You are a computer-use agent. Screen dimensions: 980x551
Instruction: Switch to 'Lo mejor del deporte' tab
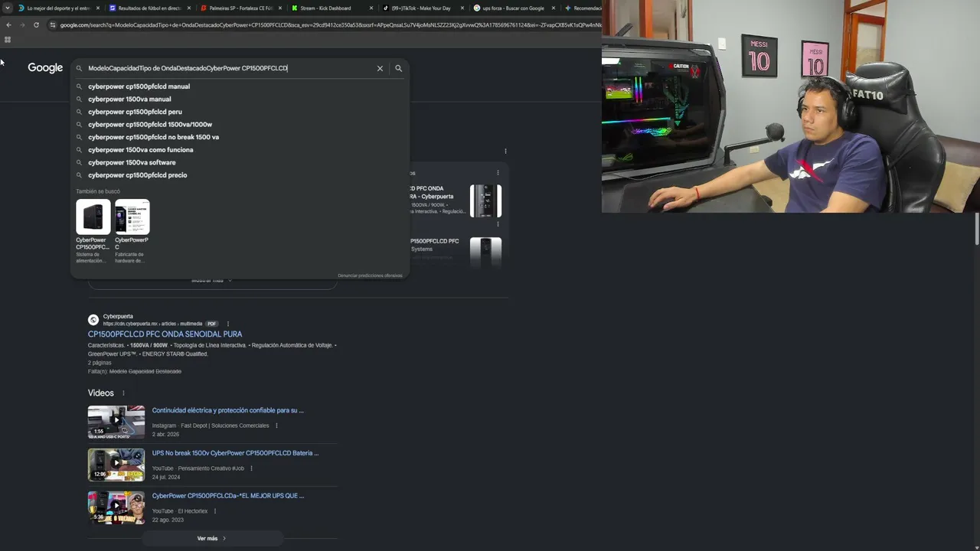(59, 8)
